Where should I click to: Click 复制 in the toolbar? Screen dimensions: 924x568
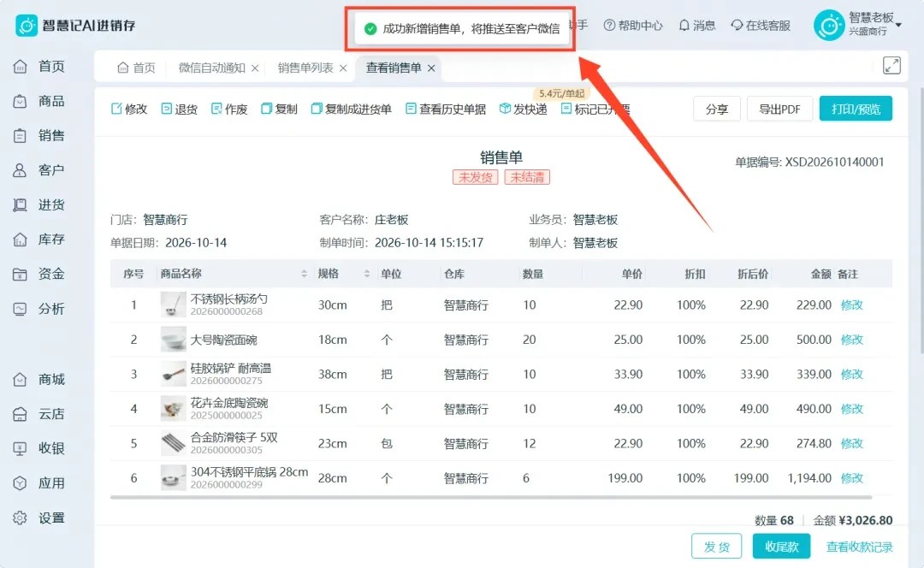[x=279, y=109]
